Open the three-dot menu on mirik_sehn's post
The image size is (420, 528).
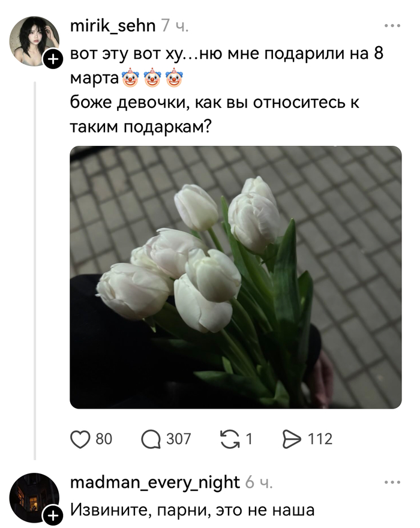(x=392, y=26)
